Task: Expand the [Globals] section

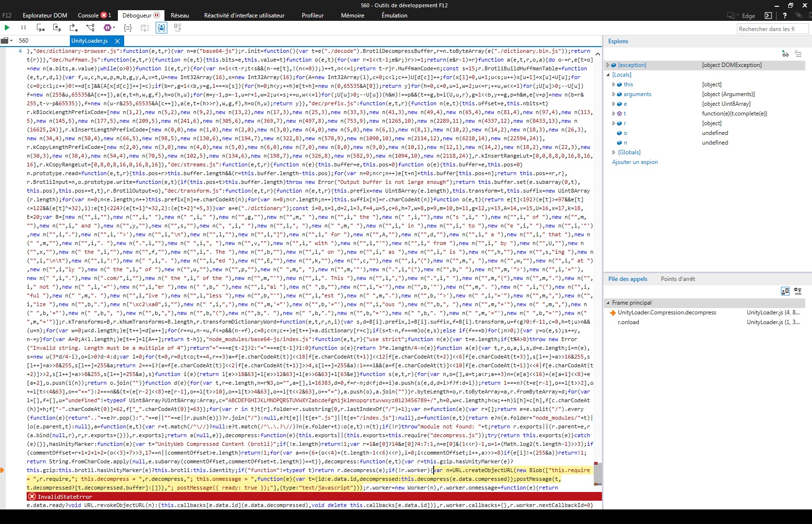Action: click(x=613, y=152)
